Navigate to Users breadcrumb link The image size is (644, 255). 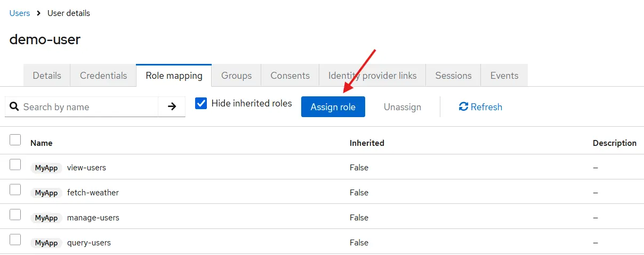20,13
